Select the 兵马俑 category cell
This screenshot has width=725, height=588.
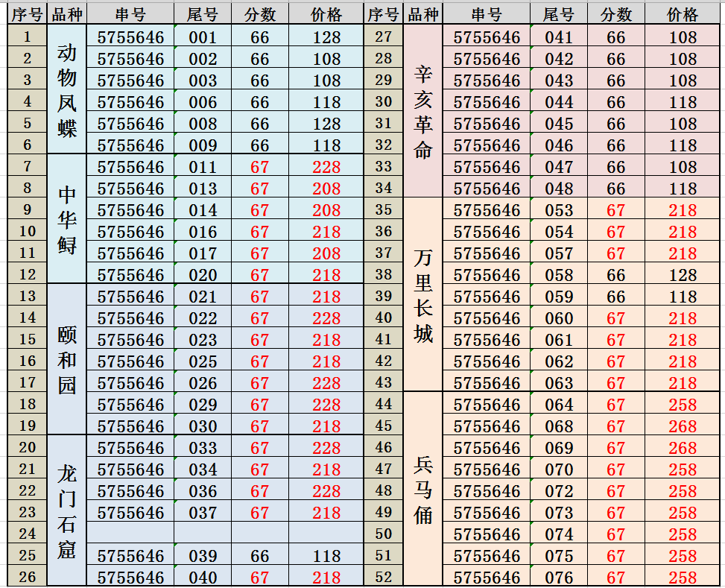click(x=423, y=489)
